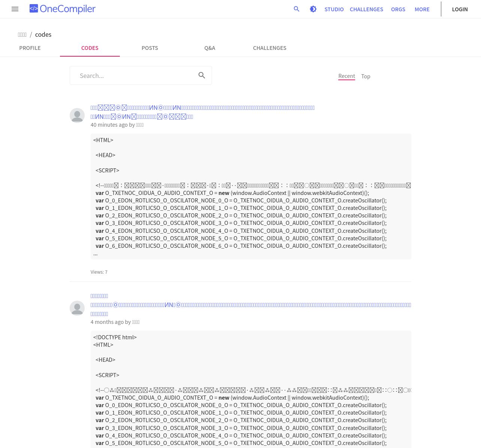Image resolution: width=481 pixels, height=448 pixels.
Task: Open the hamburger navigation menu
Action: [x=15, y=9]
